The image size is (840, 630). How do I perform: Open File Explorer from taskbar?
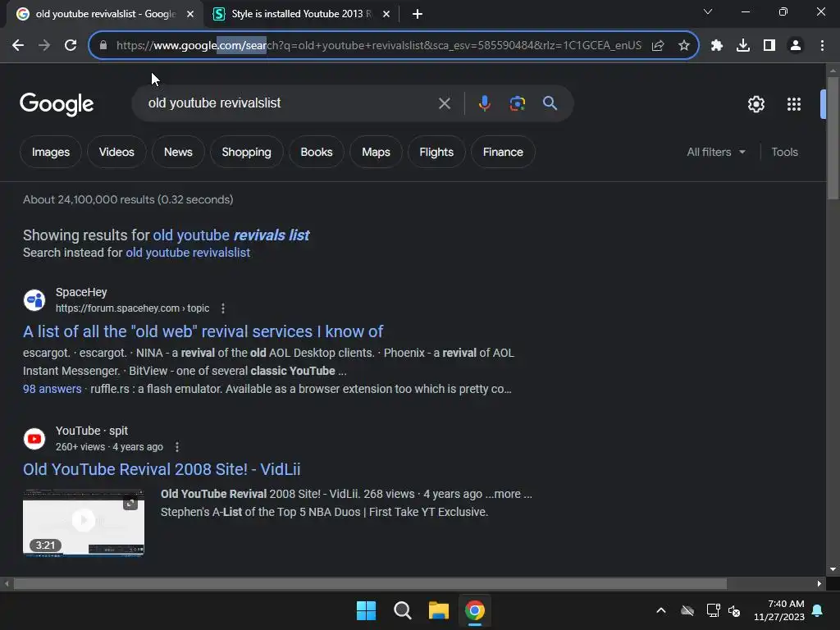point(438,610)
